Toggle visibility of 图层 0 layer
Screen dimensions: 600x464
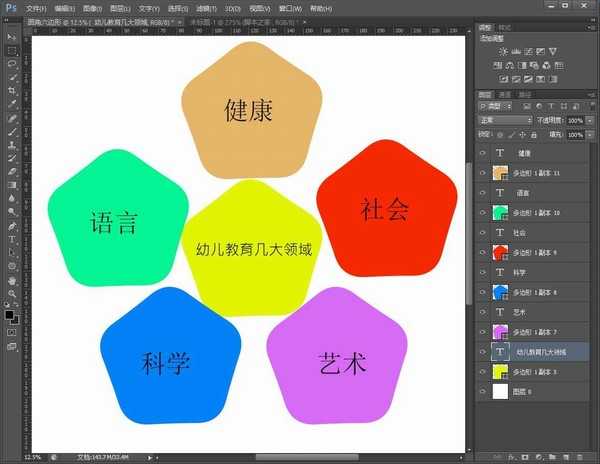482,392
